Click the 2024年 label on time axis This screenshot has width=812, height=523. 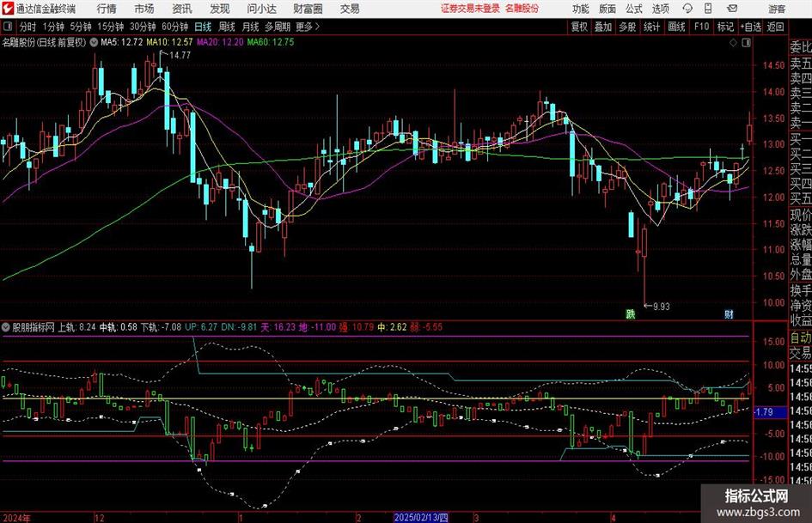coord(16,518)
